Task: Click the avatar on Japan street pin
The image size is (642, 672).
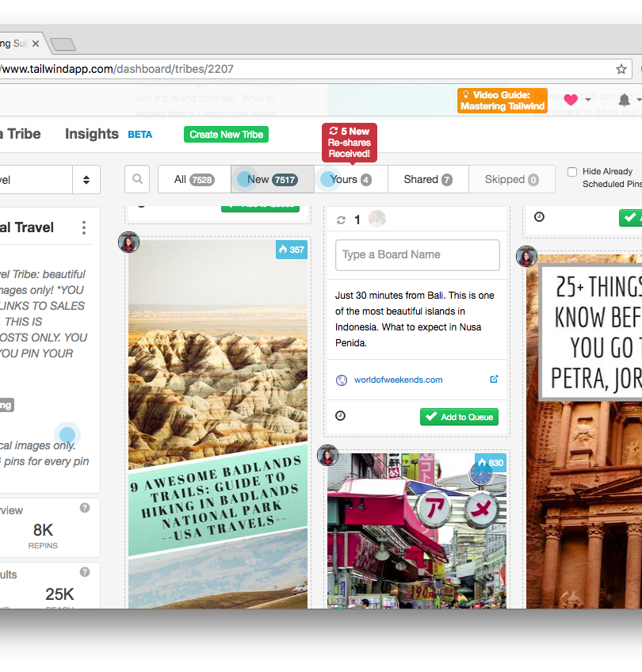Action: click(x=328, y=456)
